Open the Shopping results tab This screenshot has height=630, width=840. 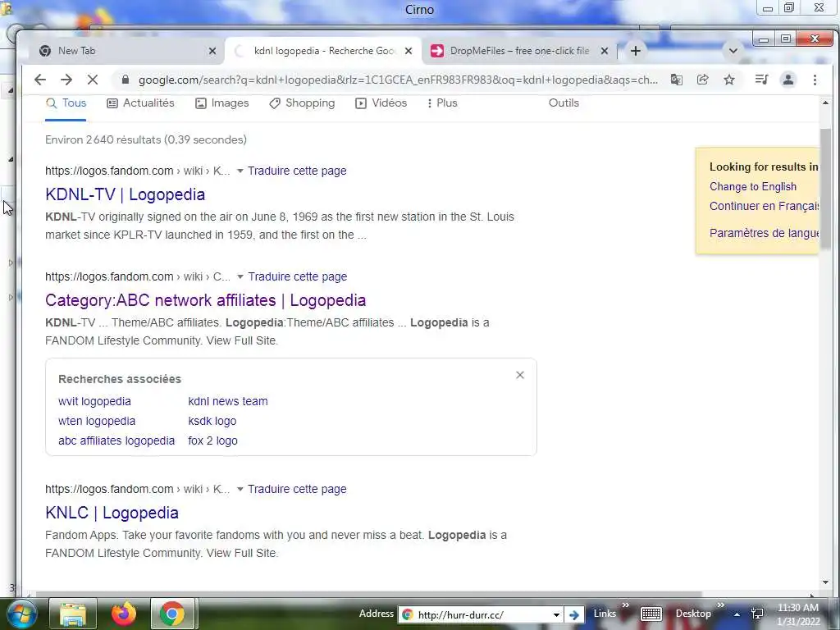coord(302,103)
